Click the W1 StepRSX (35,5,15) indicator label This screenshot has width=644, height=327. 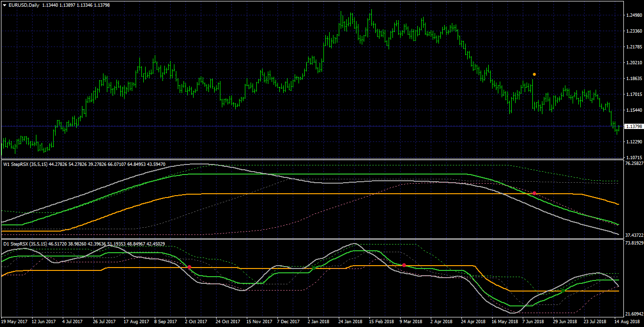(x=25, y=164)
